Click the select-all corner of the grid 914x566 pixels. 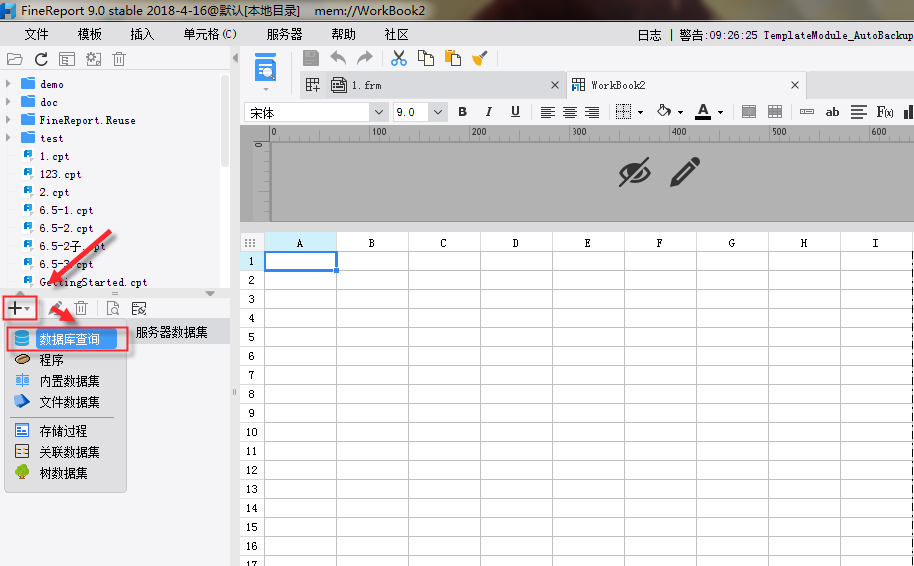251,242
